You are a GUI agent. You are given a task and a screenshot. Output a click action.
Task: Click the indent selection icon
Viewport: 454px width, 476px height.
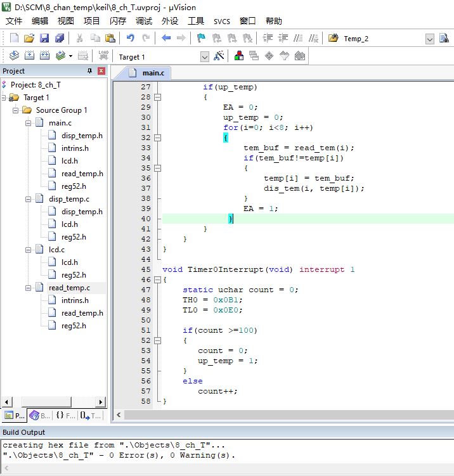pyautogui.click(x=268, y=38)
